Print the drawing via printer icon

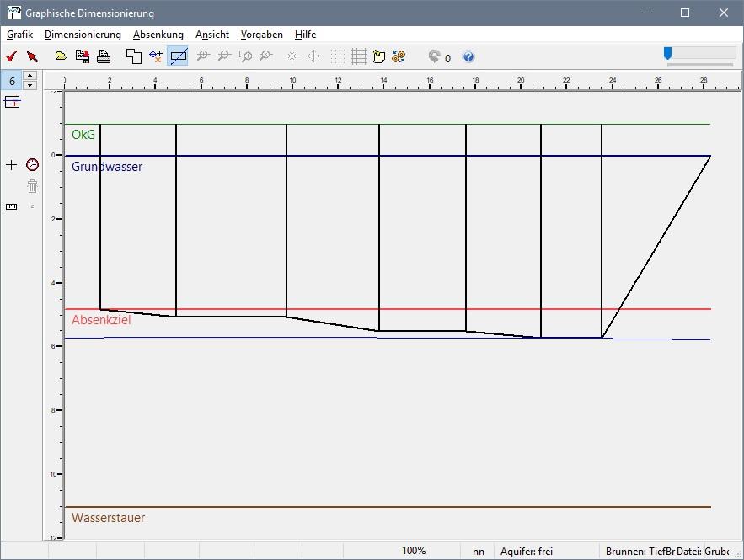pyautogui.click(x=104, y=56)
